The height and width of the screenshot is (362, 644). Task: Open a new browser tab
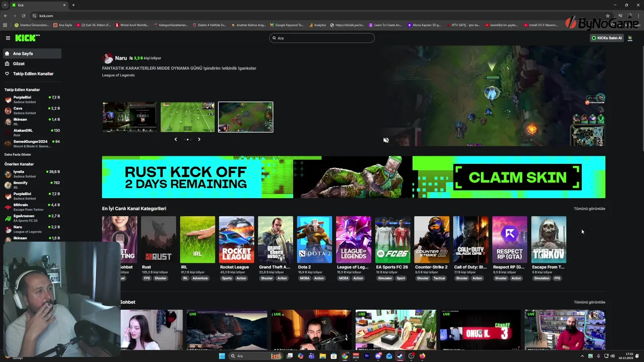coord(73,5)
